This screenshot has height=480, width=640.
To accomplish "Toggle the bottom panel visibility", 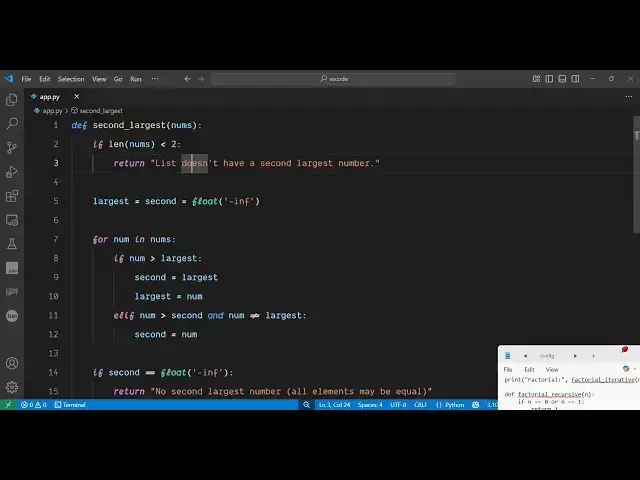I will (562, 79).
